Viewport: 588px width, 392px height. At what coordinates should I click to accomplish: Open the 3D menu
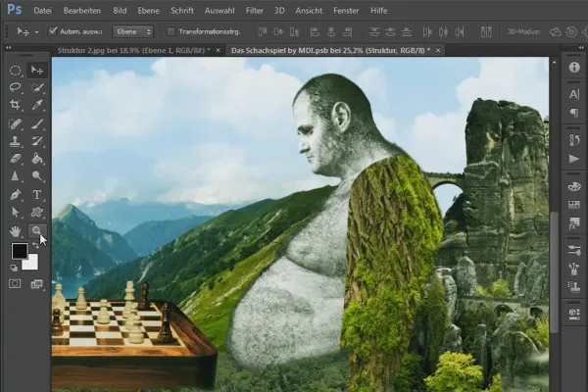click(x=279, y=11)
